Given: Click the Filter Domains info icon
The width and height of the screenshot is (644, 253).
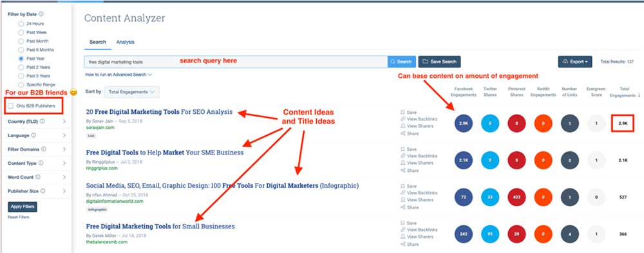Looking at the screenshot, I should pyautogui.click(x=44, y=149).
